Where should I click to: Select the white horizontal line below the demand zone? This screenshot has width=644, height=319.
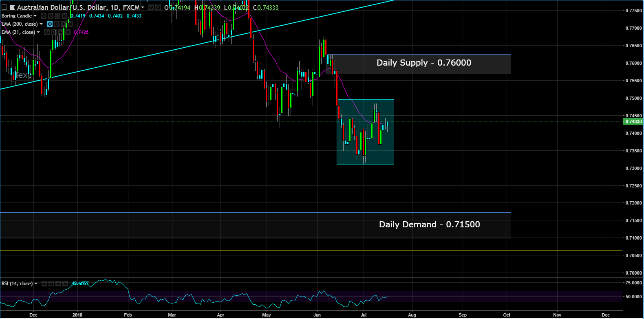point(311,251)
